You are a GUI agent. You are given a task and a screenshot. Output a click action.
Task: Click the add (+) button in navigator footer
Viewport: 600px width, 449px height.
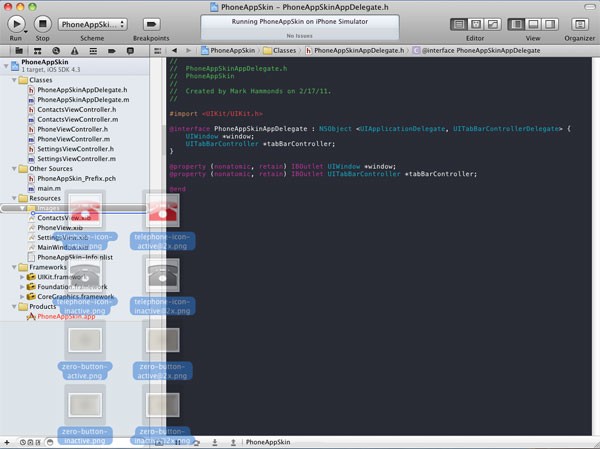click(x=7, y=442)
